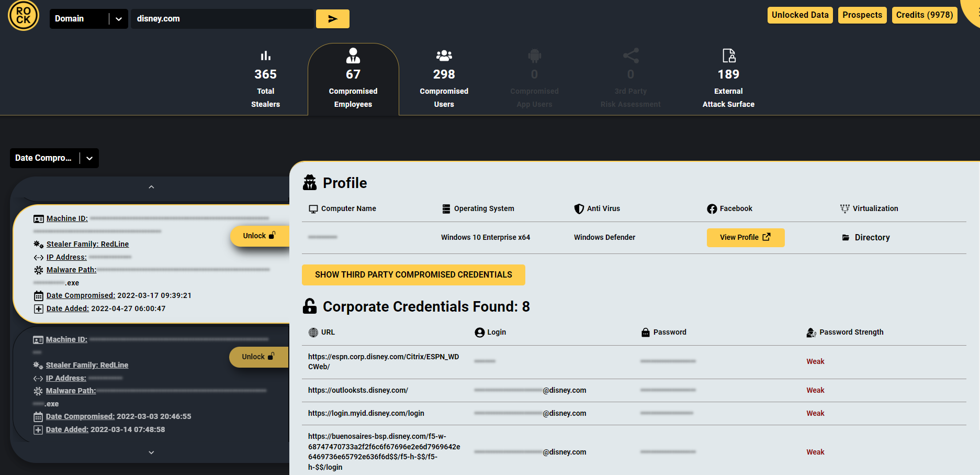The height and width of the screenshot is (475, 980).
Task: Click the outlooksts.disney.com URL
Action: point(358,391)
